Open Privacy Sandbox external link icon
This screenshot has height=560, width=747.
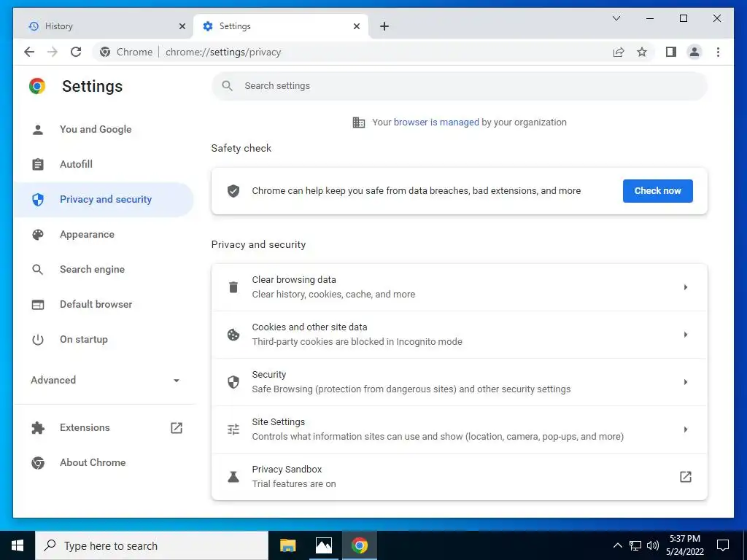point(686,477)
